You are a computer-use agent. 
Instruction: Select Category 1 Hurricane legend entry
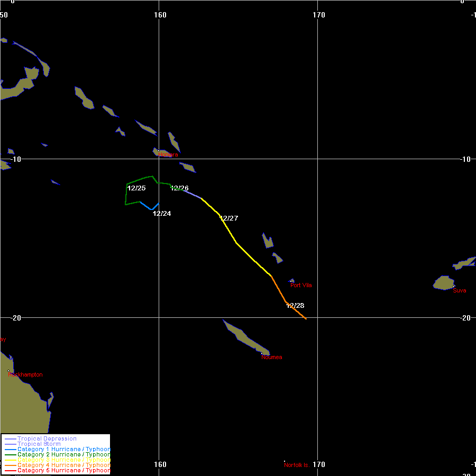[x=63, y=450]
